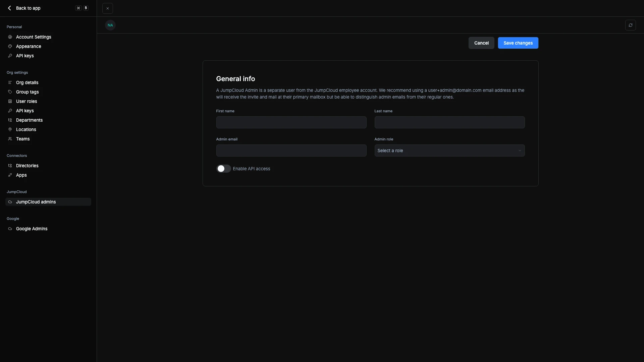Click the refresh icon at top right
Screen dimensions: 644x362
tap(630, 25)
